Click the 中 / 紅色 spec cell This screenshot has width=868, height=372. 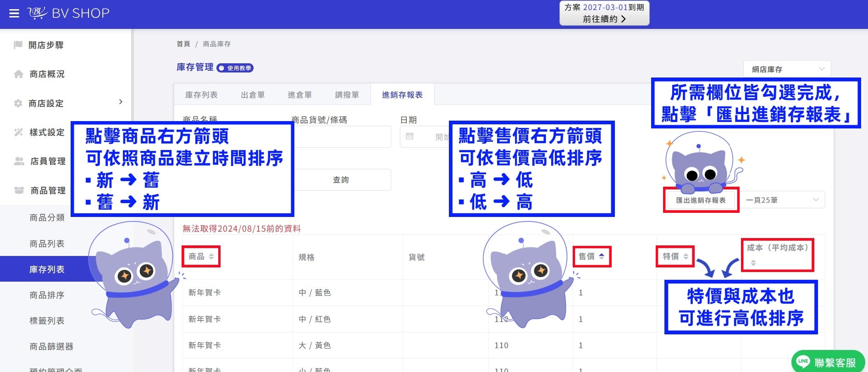pos(315,319)
